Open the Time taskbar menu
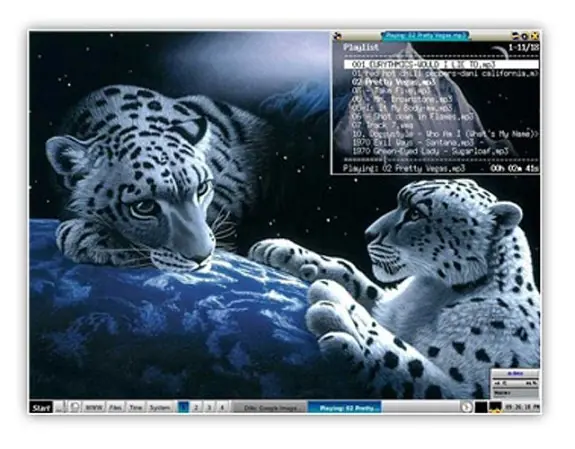The image size is (575, 449). 136,408
